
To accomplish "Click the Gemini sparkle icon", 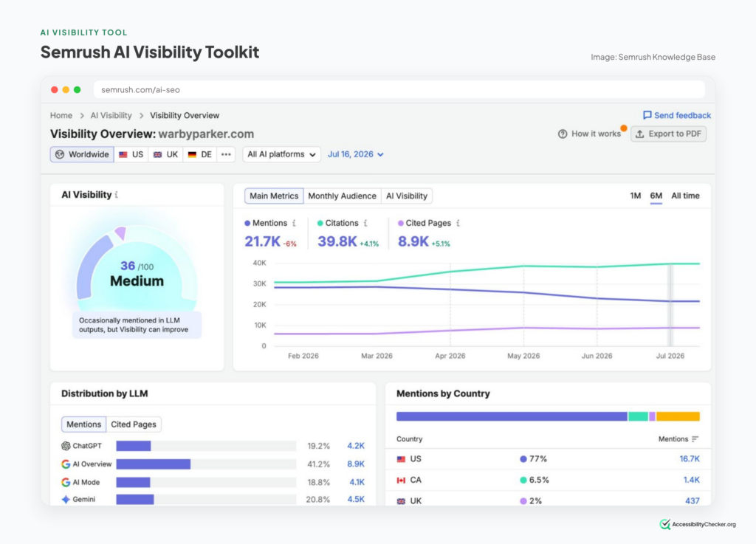I will click(66, 499).
